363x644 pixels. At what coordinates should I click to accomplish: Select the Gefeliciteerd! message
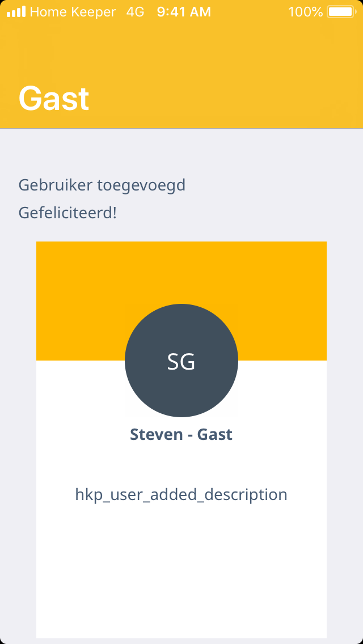tap(67, 214)
